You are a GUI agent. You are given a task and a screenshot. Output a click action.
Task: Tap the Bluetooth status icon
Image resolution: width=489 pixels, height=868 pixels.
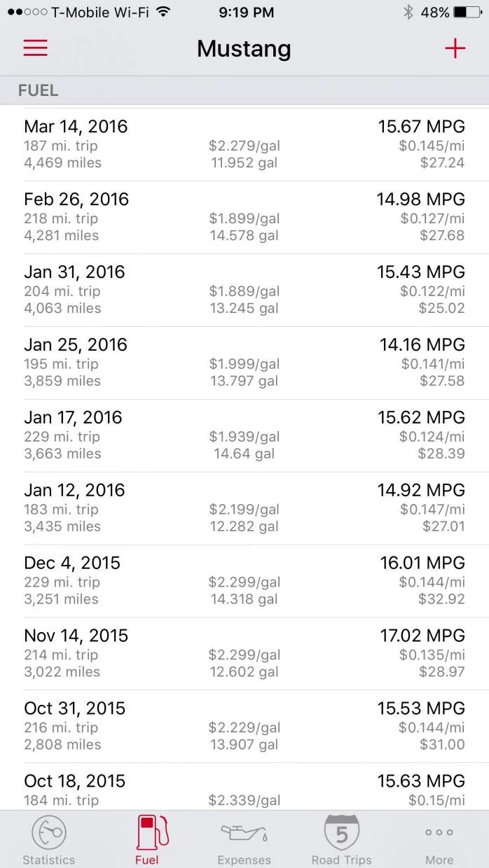pos(408,12)
